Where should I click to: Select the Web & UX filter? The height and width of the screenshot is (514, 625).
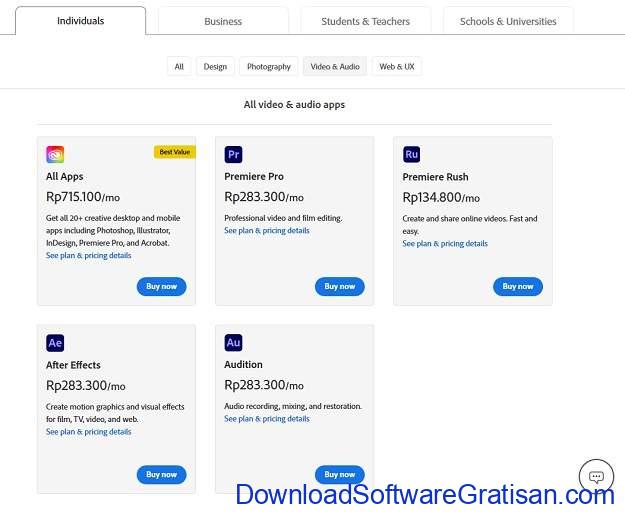tap(397, 67)
